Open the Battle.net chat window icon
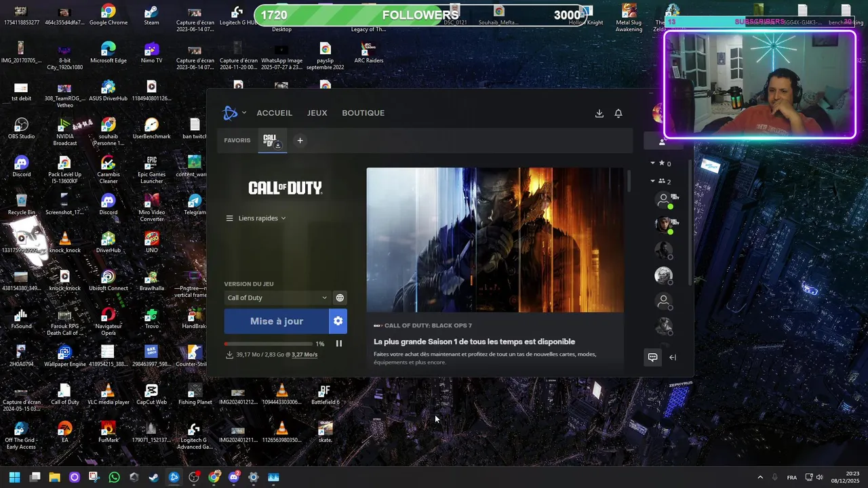This screenshot has width=868, height=488. coord(652,357)
